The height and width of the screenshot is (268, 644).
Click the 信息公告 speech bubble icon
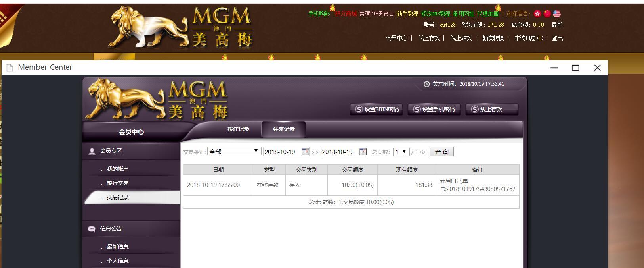92,229
